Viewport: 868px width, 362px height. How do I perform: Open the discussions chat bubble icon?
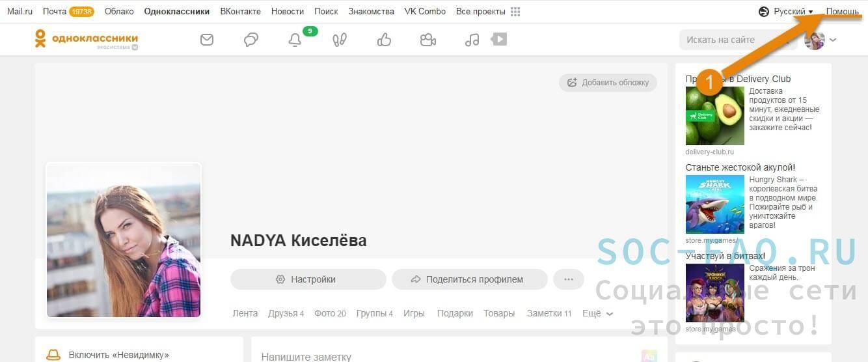pyautogui.click(x=251, y=40)
